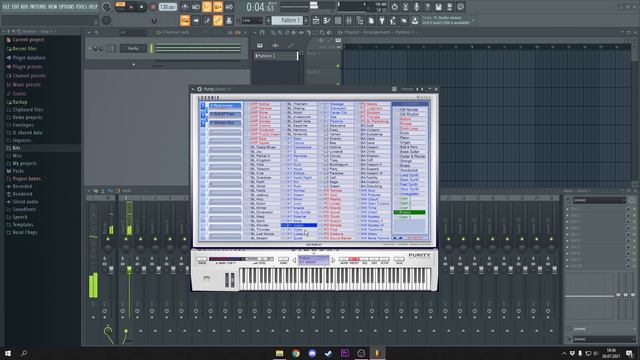Click the stop transport button
The height and width of the screenshot is (360, 640).
pyautogui.click(x=142, y=7)
